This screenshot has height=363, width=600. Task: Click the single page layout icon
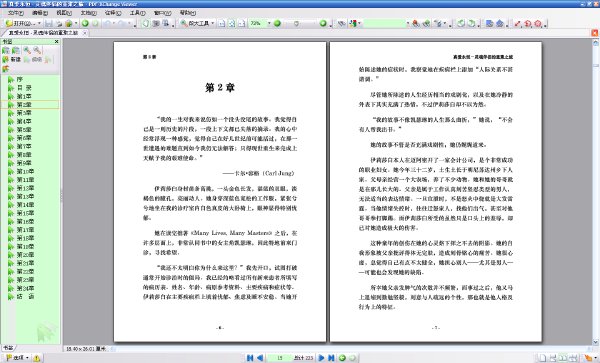(x=542, y=358)
